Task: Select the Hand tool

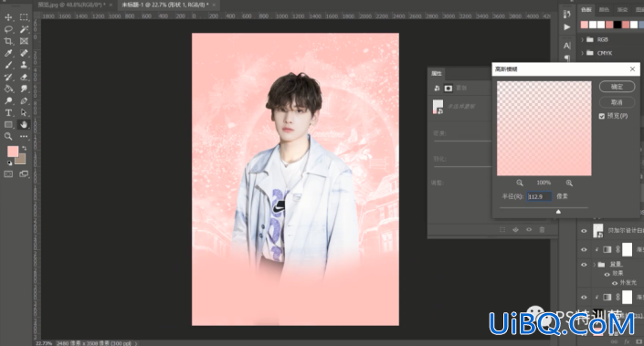Action: click(24, 124)
